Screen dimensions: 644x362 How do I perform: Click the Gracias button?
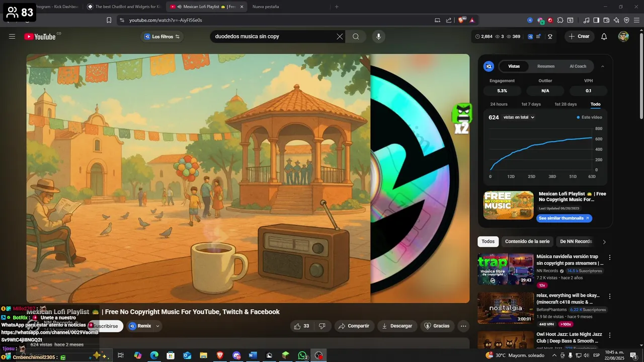coord(437,326)
